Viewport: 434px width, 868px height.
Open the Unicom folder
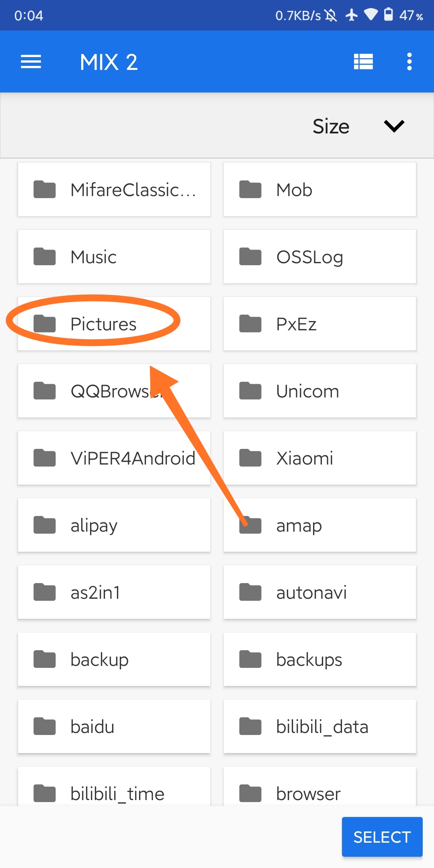pyautogui.click(x=320, y=391)
